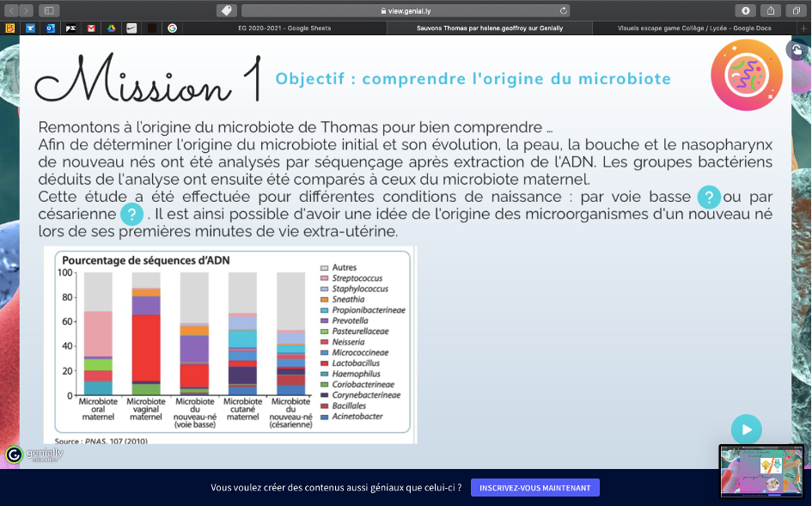Image resolution: width=812 pixels, height=506 pixels.
Task: Click the INSCRIVEZ-VOUS MAINTENANT button
Action: pos(535,488)
